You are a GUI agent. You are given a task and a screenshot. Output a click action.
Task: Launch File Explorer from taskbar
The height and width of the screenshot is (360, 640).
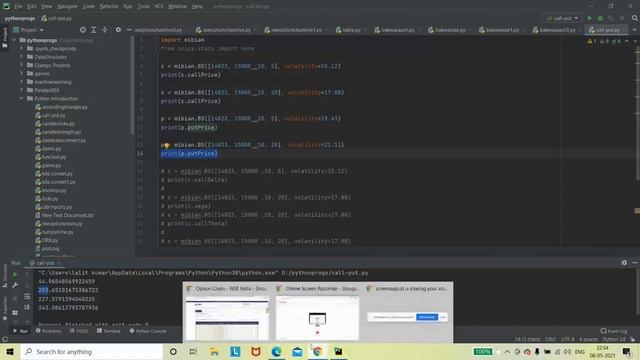[x=214, y=351]
